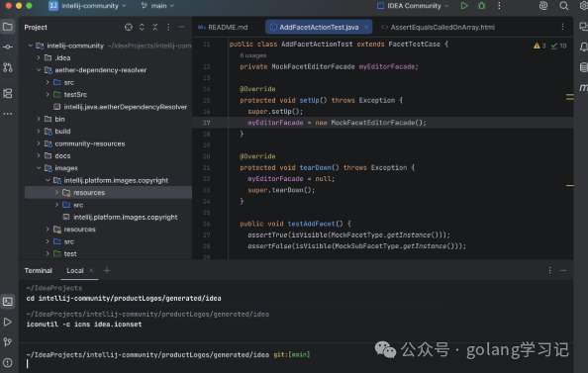Toggle the Terminal tool window icon

click(x=8, y=302)
